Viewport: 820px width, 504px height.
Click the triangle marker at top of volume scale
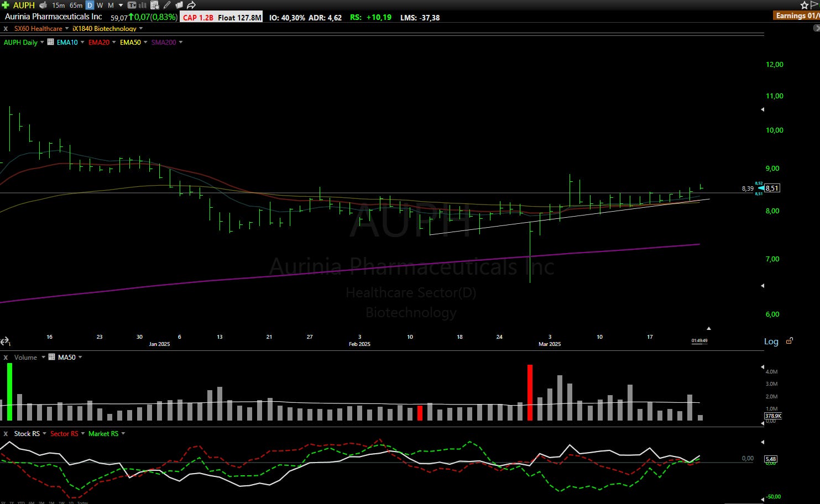pyautogui.click(x=762, y=367)
